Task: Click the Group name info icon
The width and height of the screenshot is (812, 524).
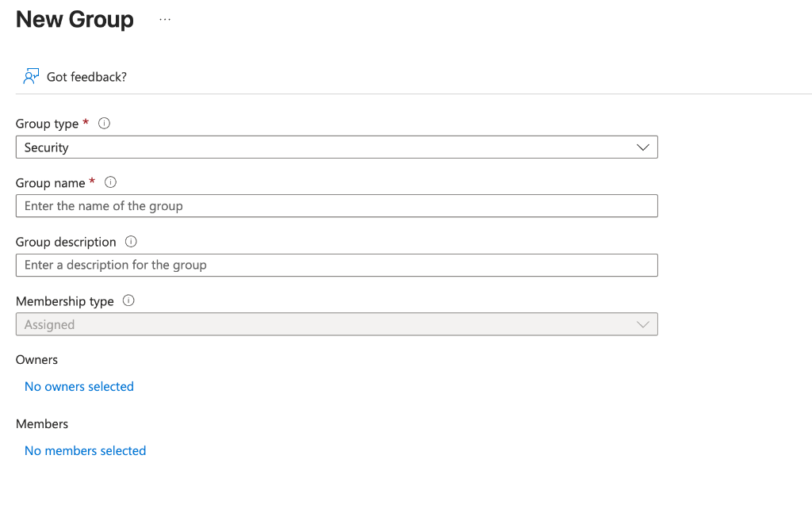Action: (x=110, y=182)
